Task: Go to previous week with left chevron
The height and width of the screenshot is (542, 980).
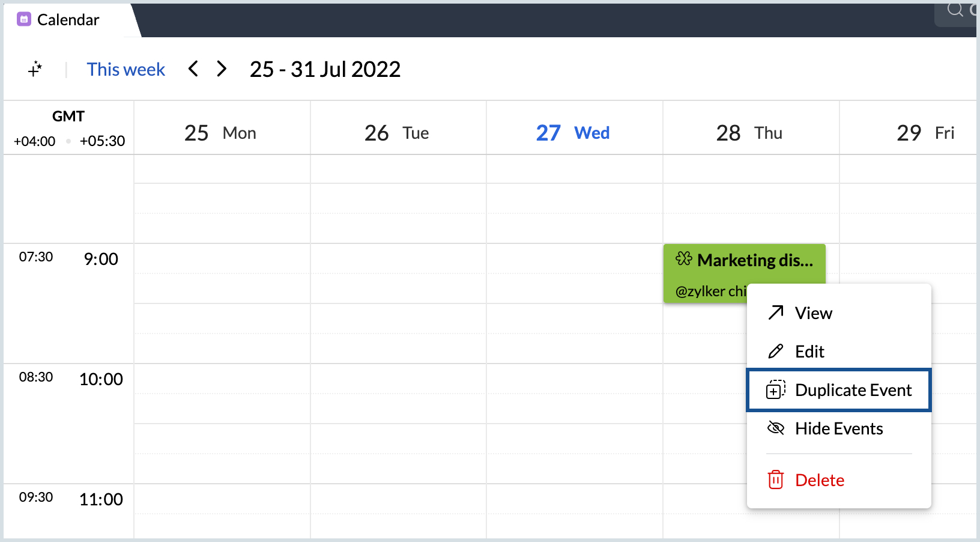Action: (x=193, y=69)
